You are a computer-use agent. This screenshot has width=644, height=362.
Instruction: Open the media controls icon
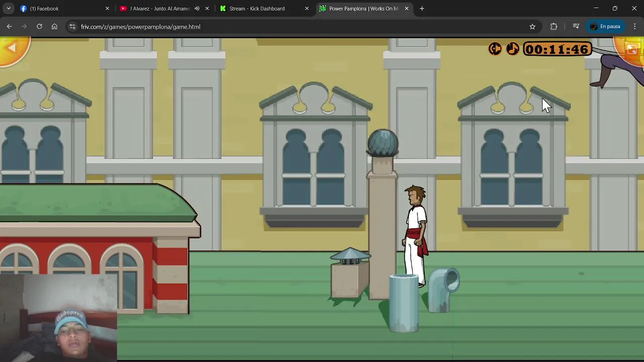[x=576, y=27]
